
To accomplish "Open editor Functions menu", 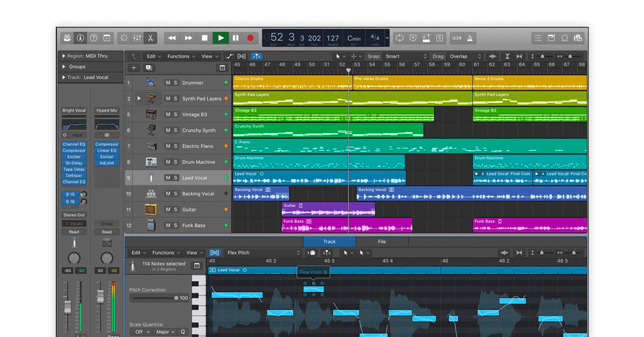I will pyautogui.click(x=166, y=253).
